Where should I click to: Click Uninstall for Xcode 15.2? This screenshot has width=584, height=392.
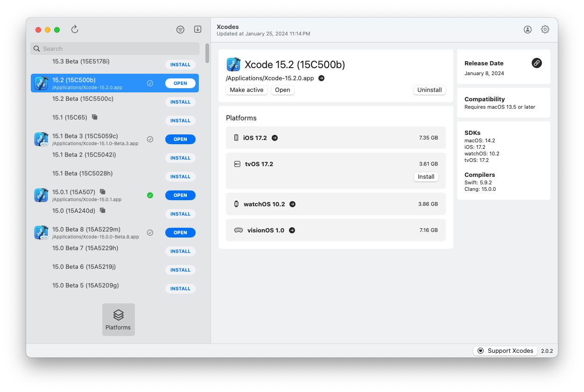tap(429, 90)
